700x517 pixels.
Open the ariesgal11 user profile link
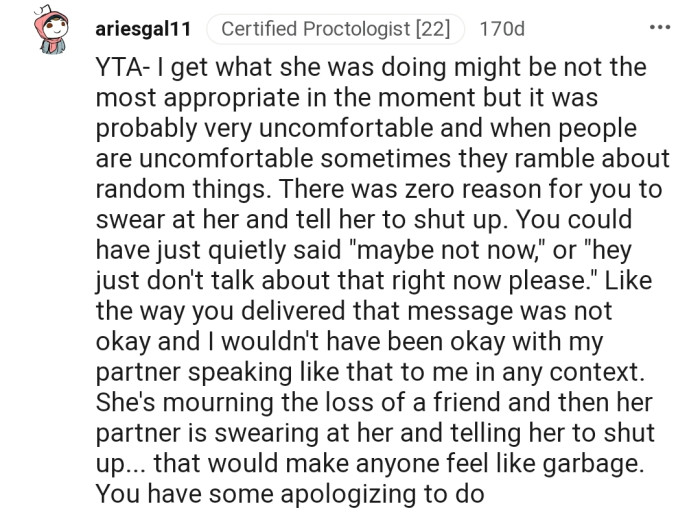click(x=143, y=29)
